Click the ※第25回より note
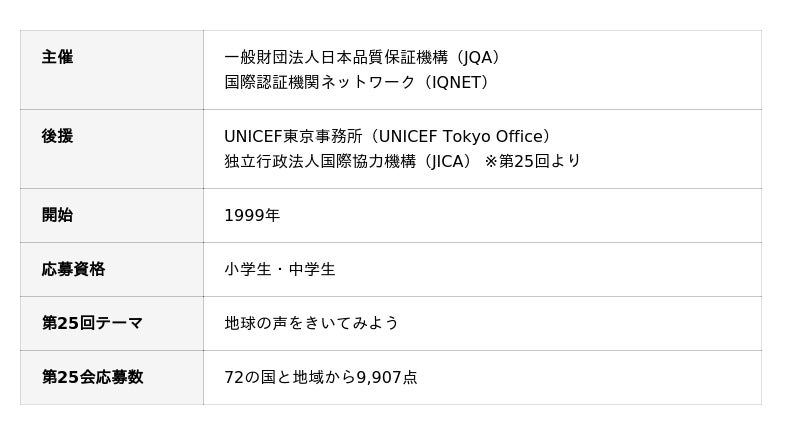Viewport: 800px width, 435px height. (532, 161)
